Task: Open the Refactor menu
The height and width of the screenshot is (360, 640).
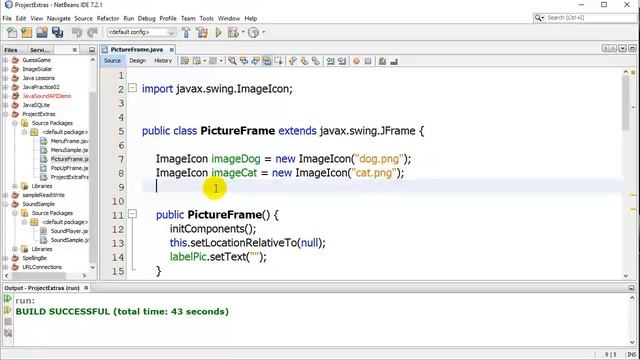Action: pyautogui.click(x=108, y=18)
